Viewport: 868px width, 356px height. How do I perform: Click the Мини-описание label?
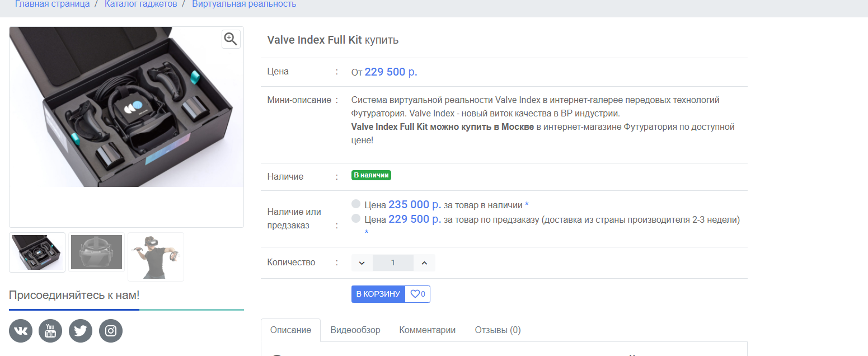tap(299, 100)
